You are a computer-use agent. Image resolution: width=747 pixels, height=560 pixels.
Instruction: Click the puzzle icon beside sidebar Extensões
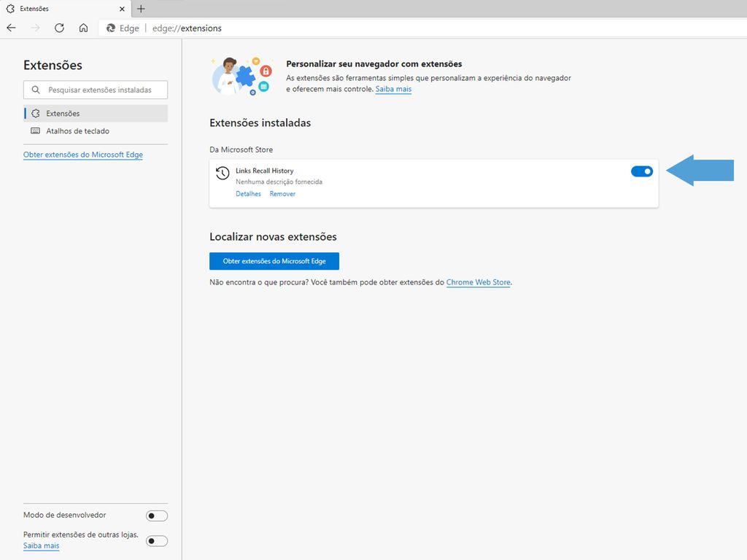pyautogui.click(x=35, y=113)
